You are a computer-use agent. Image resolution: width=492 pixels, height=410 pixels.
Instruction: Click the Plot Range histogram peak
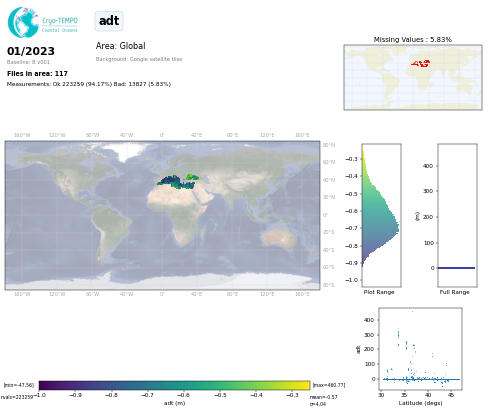click(397, 228)
